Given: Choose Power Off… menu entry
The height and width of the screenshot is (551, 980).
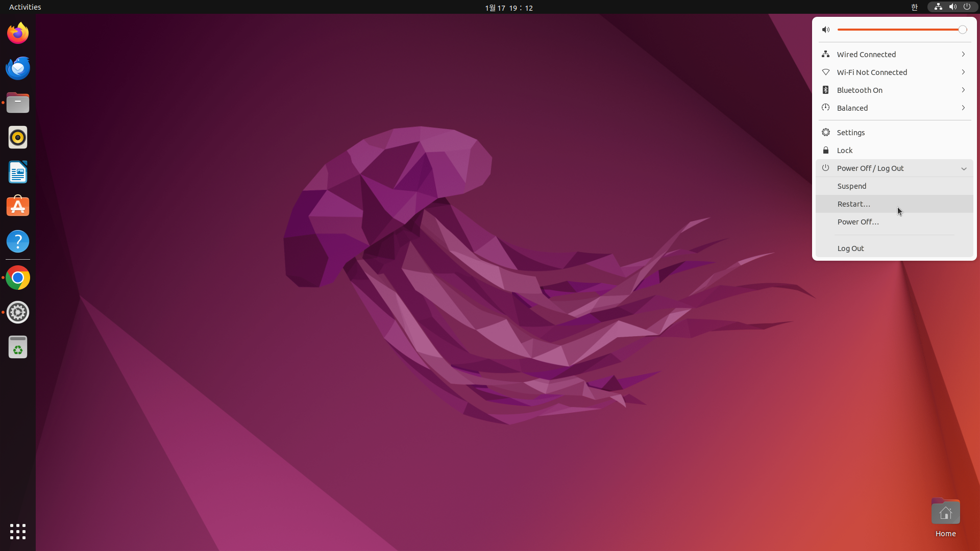Looking at the screenshot, I should (894, 222).
